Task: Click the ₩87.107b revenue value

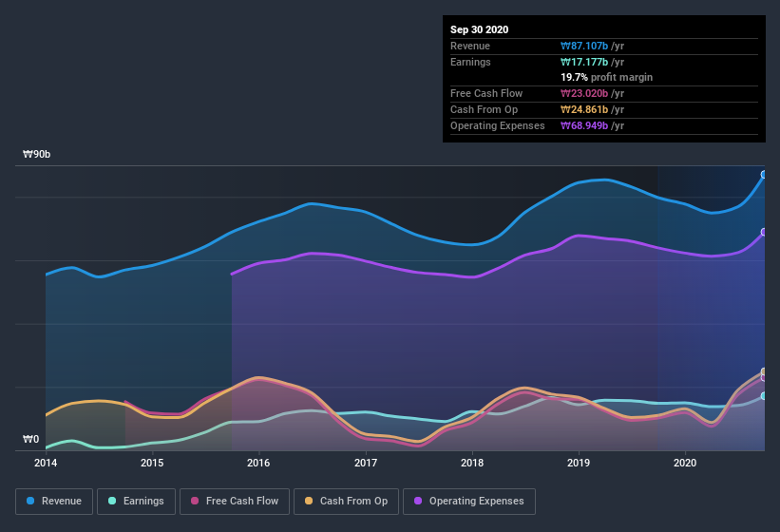Action: coord(584,46)
